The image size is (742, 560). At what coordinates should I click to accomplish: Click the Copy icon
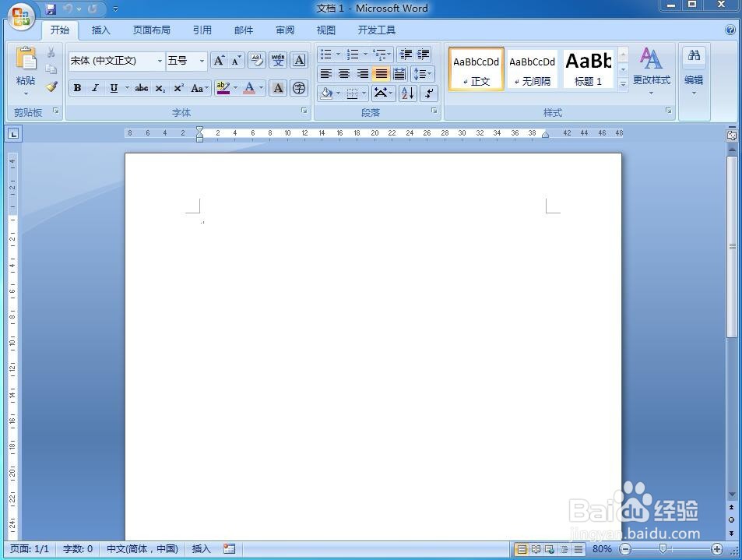click(51, 69)
